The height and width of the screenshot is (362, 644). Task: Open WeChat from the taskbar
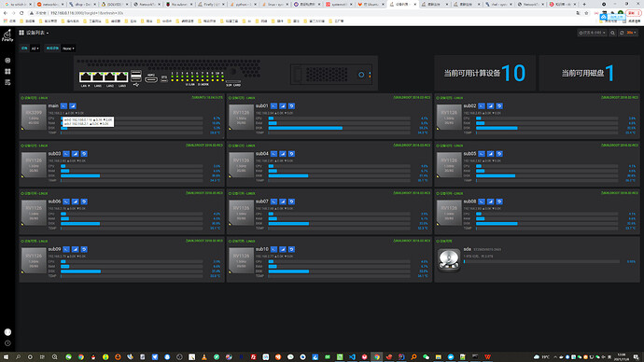pos(426,357)
